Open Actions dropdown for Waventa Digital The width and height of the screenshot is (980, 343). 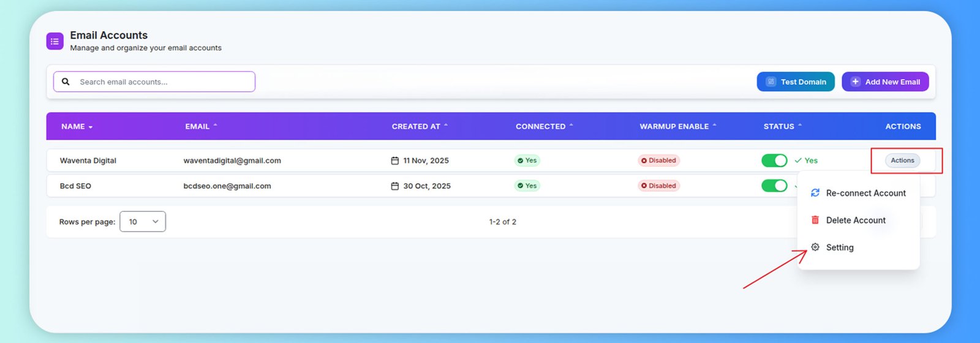[902, 160]
